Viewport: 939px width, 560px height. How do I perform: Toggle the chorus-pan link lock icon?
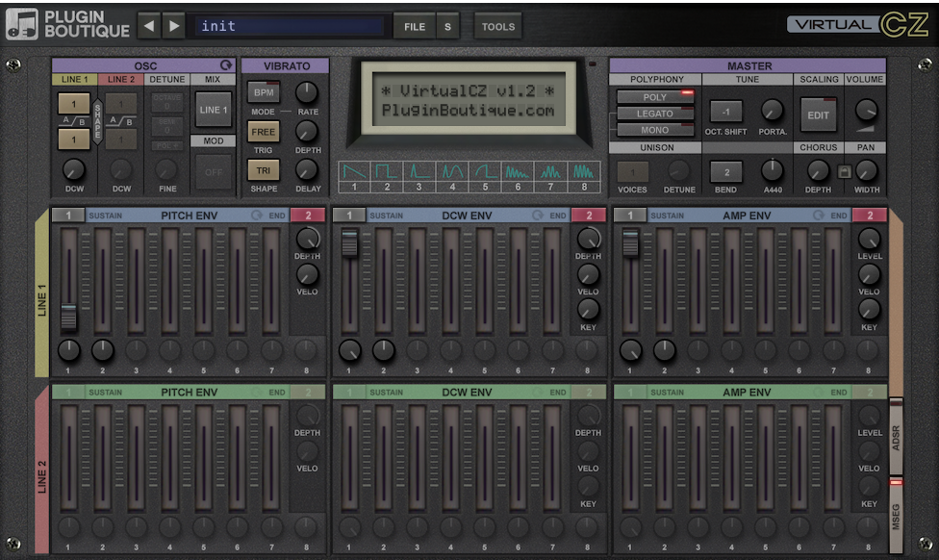pyautogui.click(x=844, y=172)
